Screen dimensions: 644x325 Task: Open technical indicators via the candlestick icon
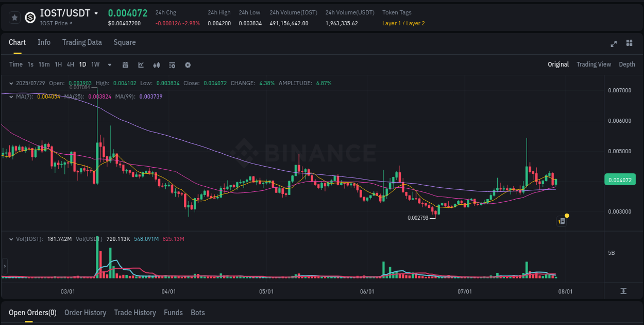[x=157, y=65]
